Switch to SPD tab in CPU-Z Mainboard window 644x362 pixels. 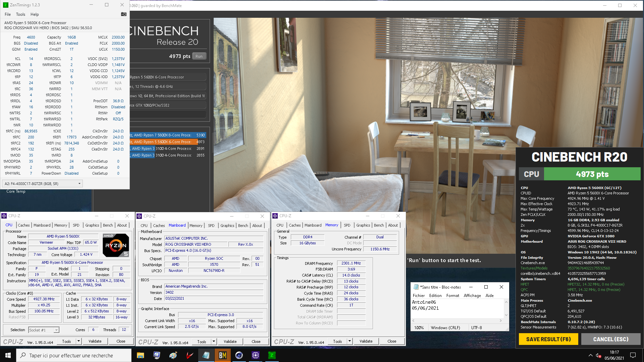211,226
